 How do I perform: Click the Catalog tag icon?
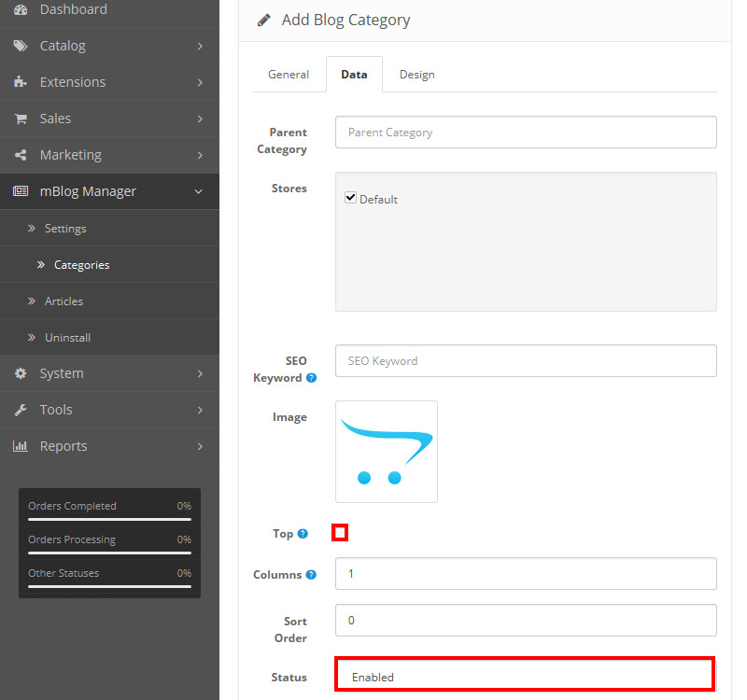[21, 46]
